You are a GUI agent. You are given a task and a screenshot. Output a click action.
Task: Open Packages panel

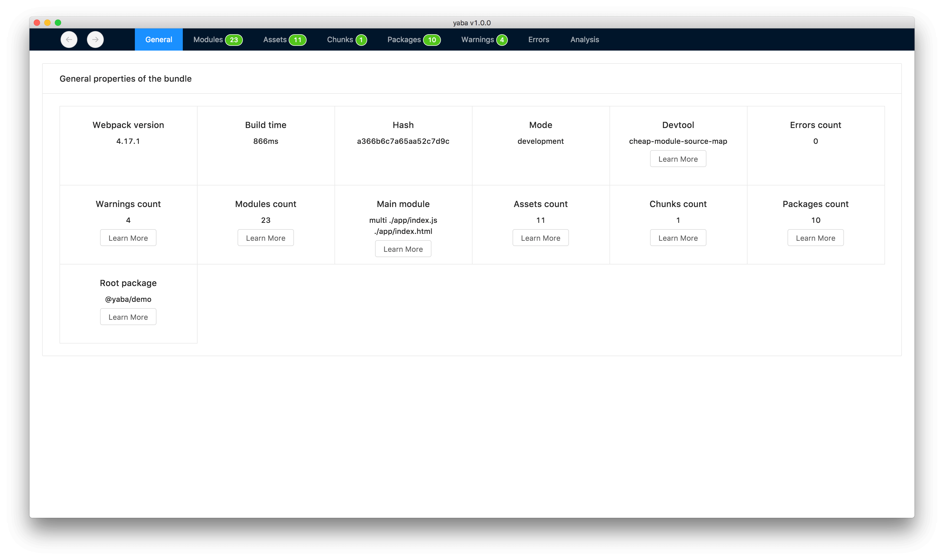413,39
